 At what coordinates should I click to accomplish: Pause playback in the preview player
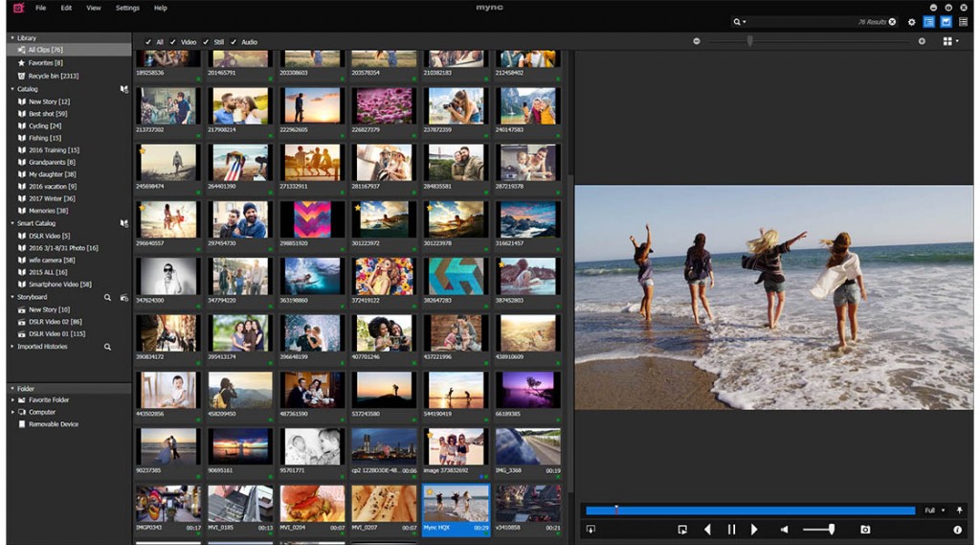(730, 530)
